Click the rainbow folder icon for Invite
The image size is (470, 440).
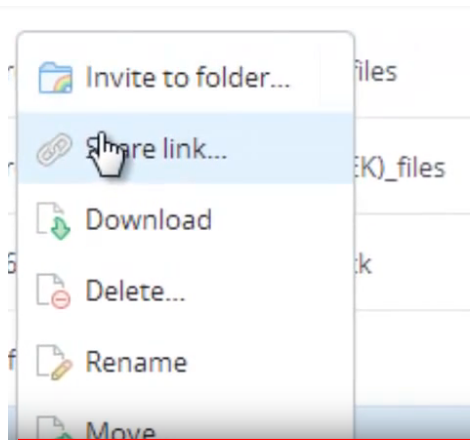(x=55, y=78)
